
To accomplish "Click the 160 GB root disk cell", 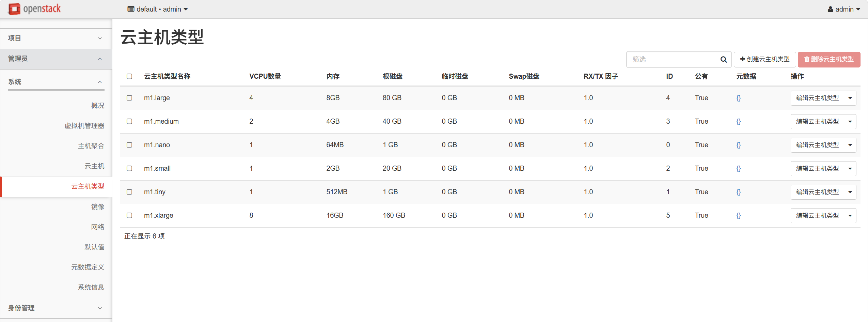I will coord(394,215).
